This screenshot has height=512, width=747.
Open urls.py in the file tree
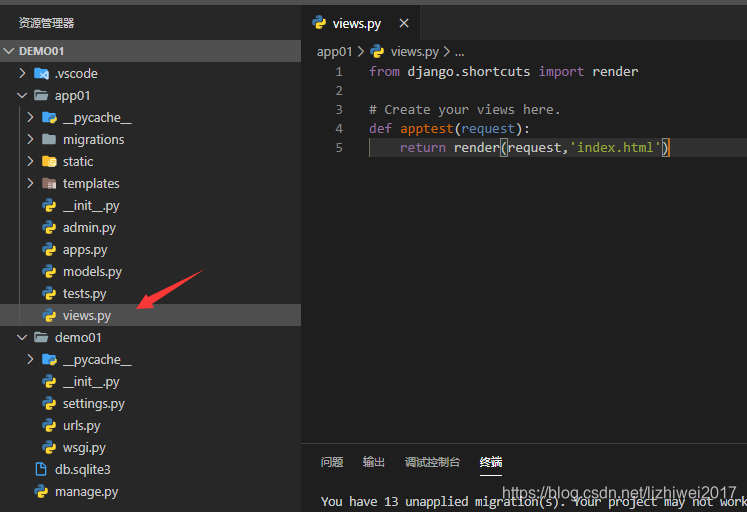click(x=81, y=425)
